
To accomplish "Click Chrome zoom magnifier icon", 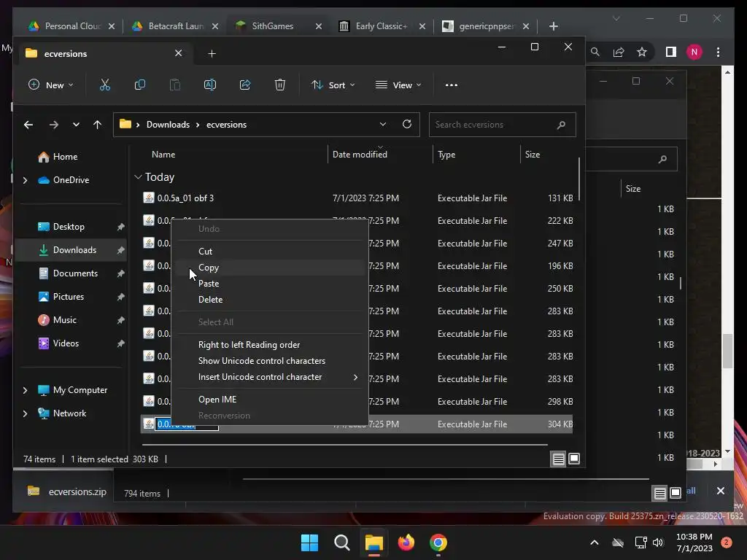I will (x=595, y=52).
